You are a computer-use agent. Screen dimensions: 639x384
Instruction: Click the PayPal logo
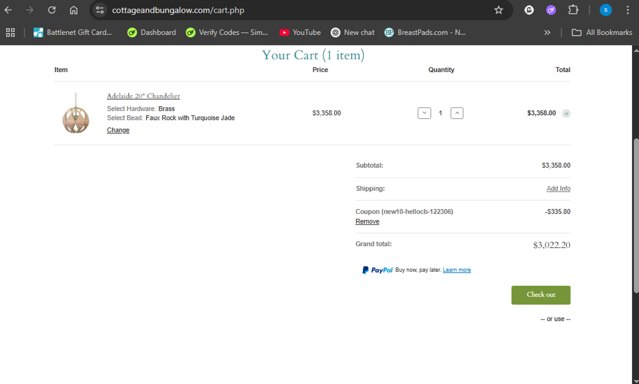(x=377, y=270)
